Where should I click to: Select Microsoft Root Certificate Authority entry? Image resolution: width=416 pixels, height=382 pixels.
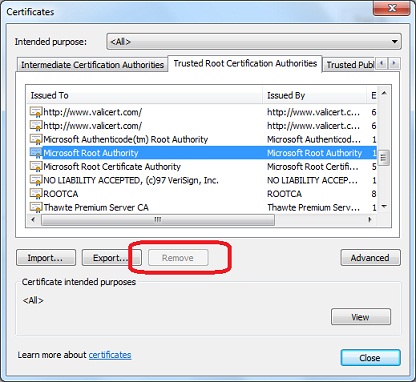coord(202,167)
